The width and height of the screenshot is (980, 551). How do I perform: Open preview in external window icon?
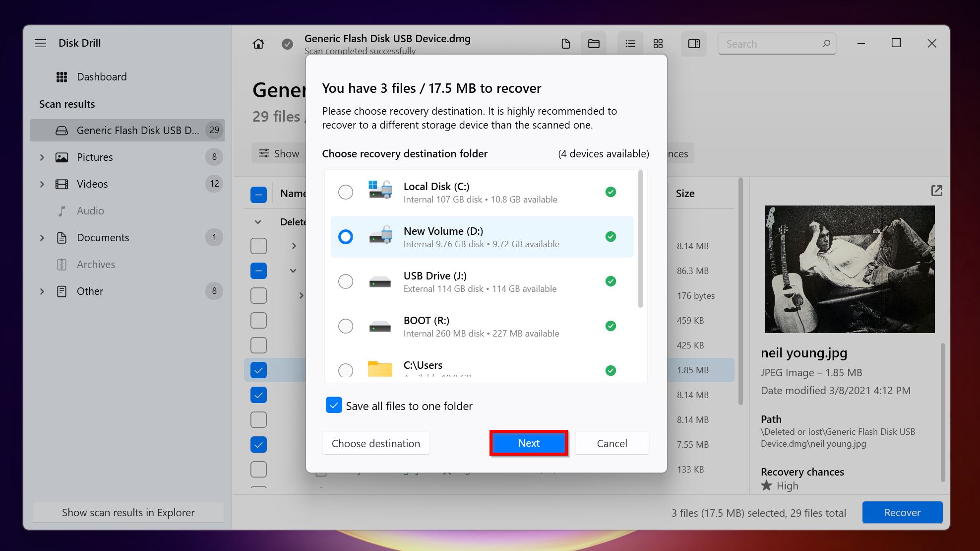tap(936, 191)
